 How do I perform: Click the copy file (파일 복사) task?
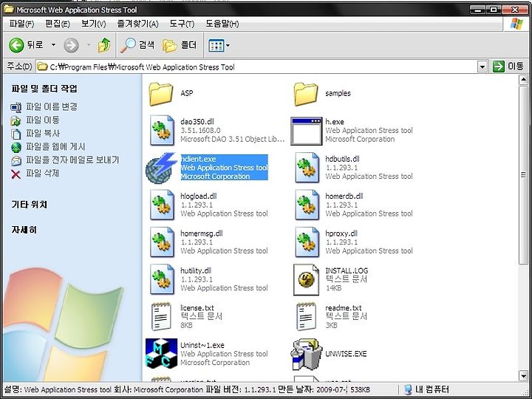35,133
